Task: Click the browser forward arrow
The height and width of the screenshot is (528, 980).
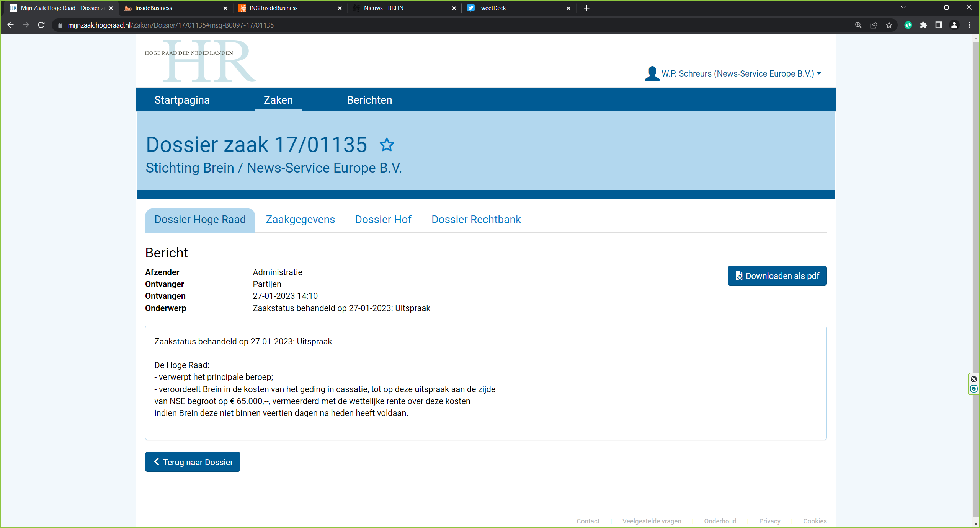Action: [26, 25]
